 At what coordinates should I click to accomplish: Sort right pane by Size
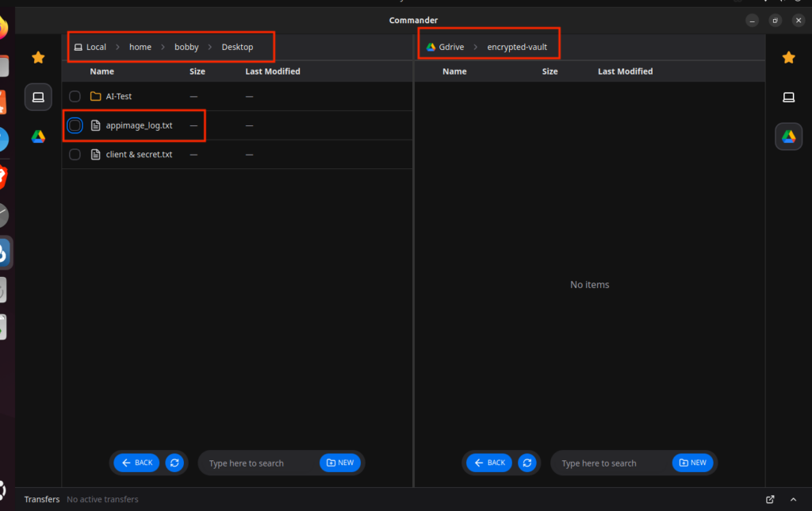(550, 71)
